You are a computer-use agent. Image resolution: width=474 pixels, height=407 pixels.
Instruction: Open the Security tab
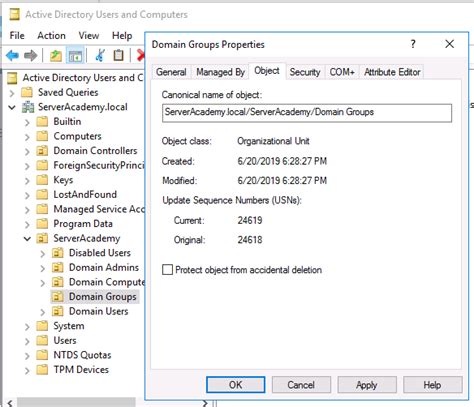(x=305, y=72)
